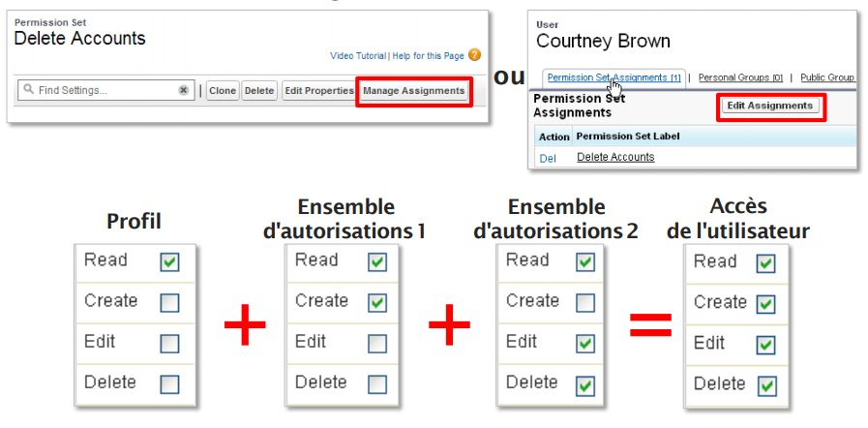Click the Del action link
Screen dimensions: 868x428
(x=548, y=158)
